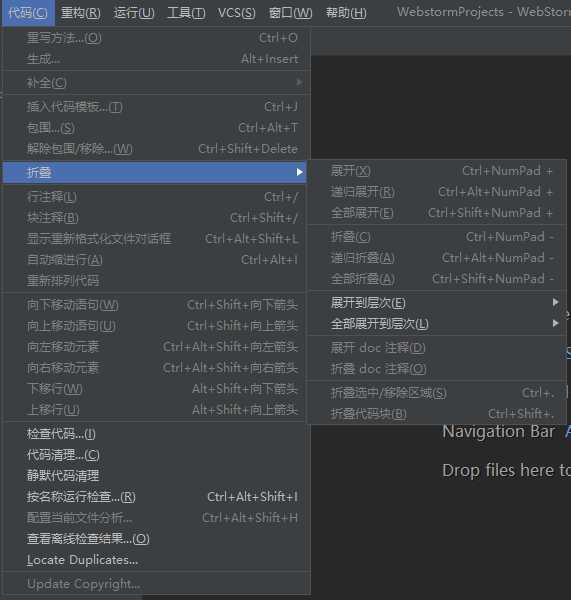Expand the 补全(C) submenu
This screenshot has height=600, width=571.
[x=155, y=83]
